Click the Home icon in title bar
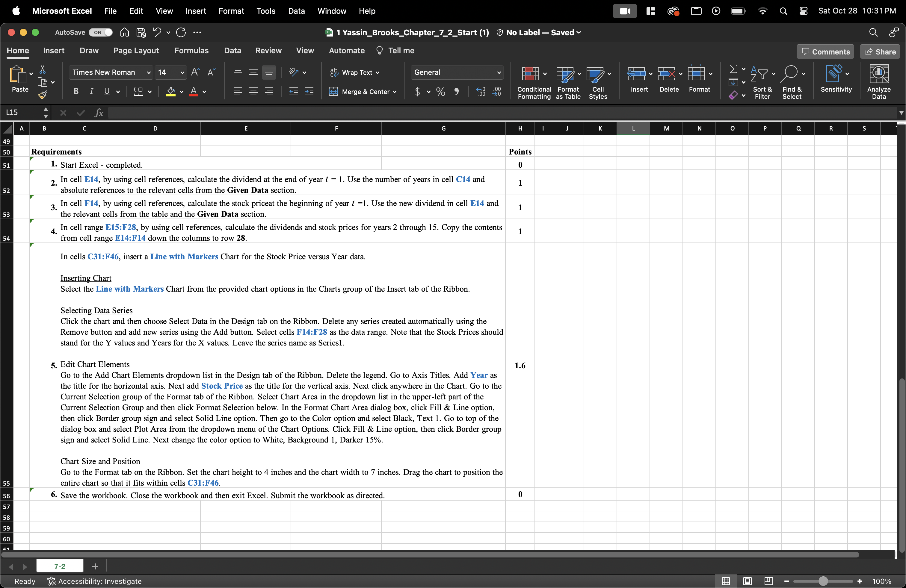 (124, 33)
